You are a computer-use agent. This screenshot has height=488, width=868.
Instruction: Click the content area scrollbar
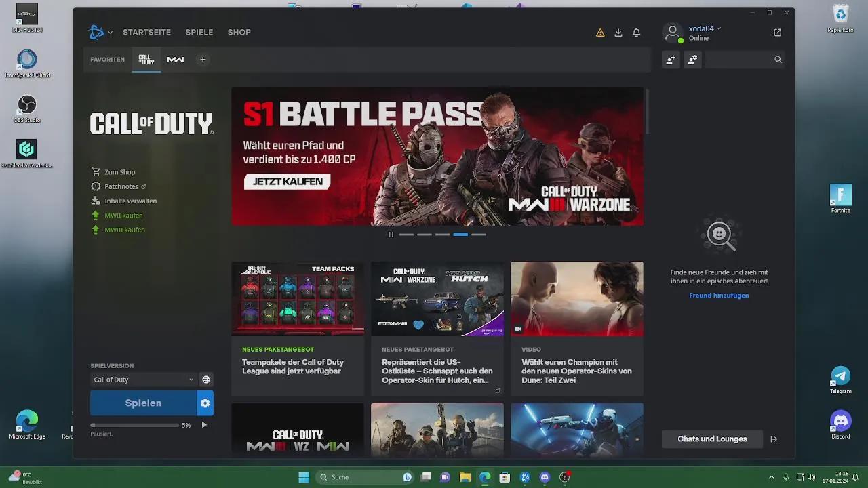[648, 112]
